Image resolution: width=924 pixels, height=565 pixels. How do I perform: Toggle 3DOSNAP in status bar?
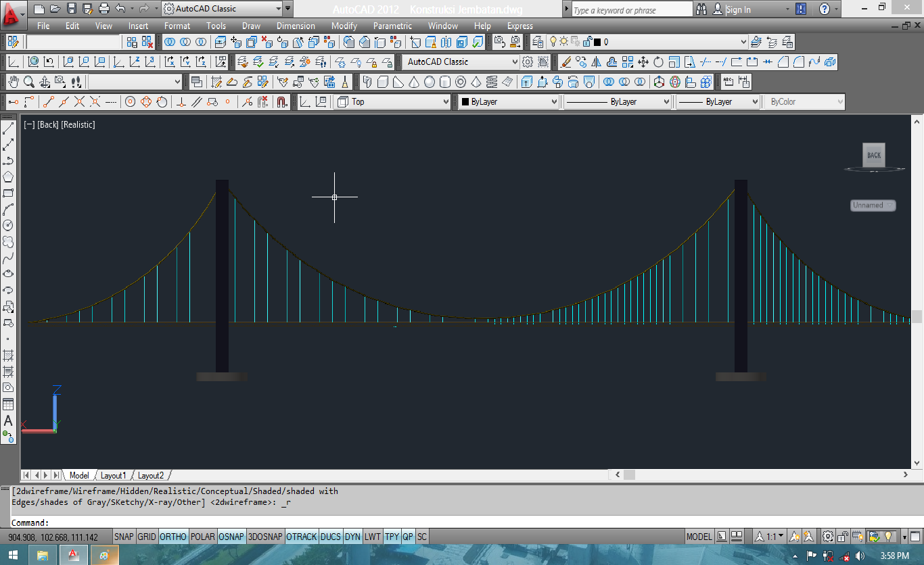265,537
